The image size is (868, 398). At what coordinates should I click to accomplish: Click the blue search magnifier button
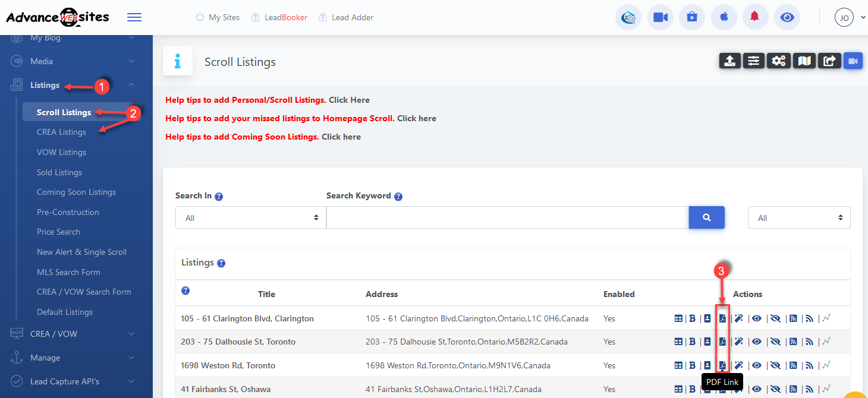click(x=706, y=217)
